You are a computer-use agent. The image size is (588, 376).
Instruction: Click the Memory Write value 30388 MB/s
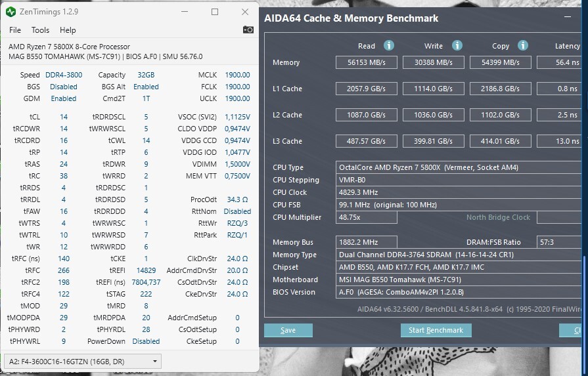pyautogui.click(x=434, y=62)
